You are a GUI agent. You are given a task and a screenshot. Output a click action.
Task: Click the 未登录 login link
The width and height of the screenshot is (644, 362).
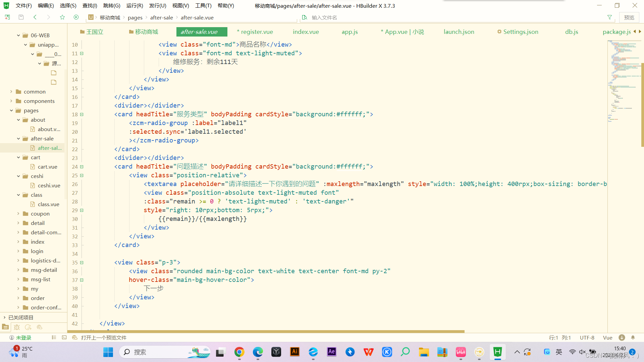23,338
